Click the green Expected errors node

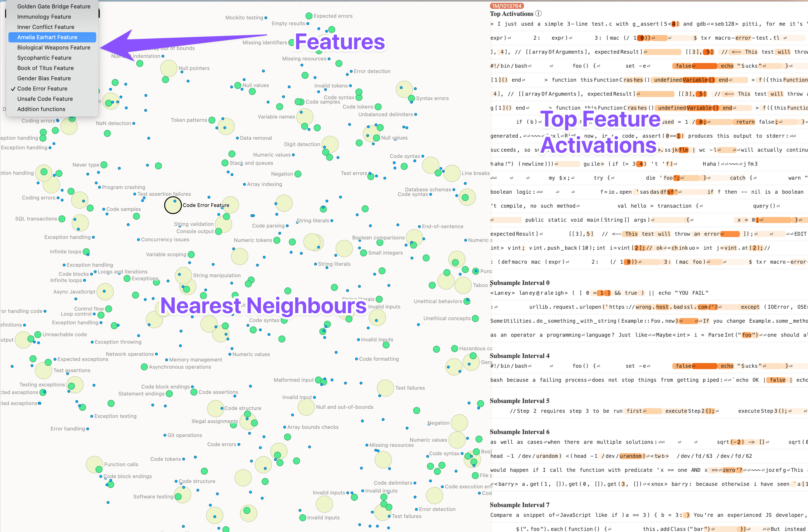308,16
